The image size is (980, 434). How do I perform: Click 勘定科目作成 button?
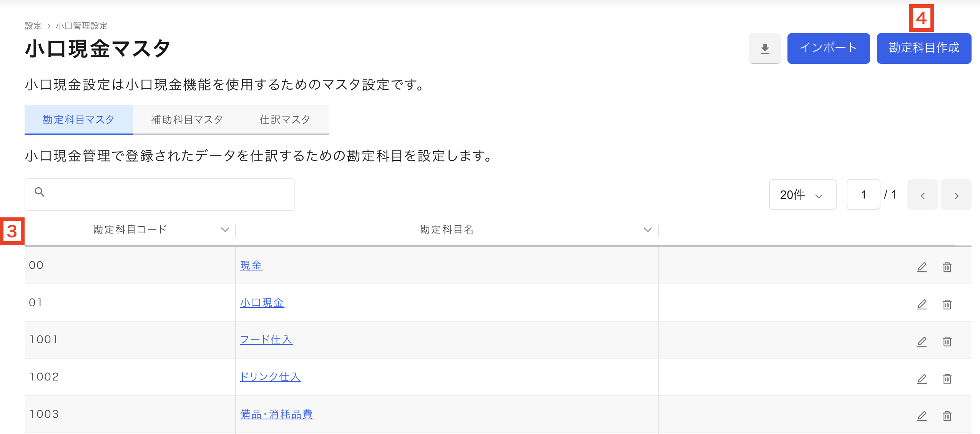(x=924, y=48)
